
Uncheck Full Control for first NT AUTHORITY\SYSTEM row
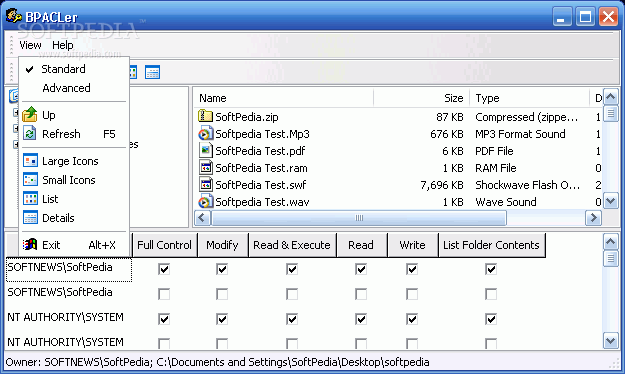(164, 319)
